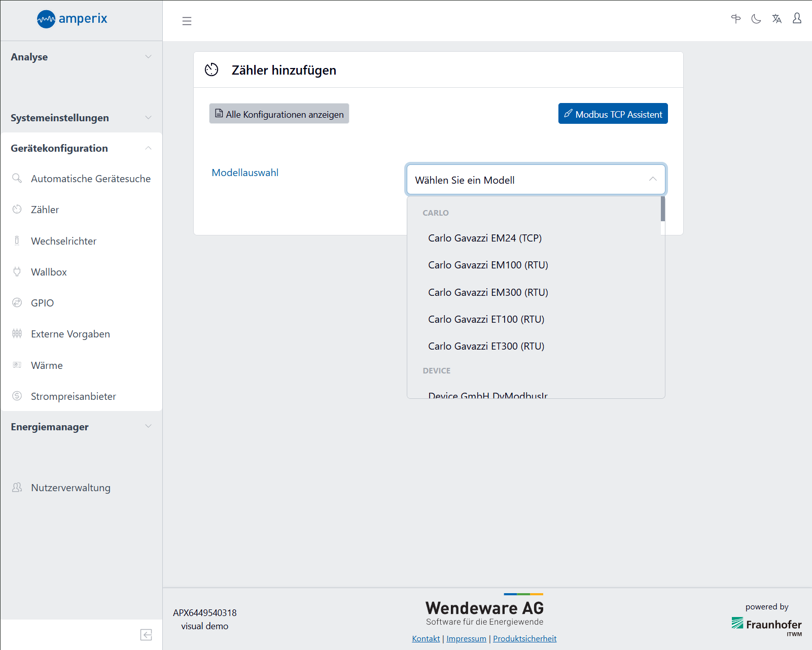The width and height of the screenshot is (812, 650).
Task: Click Alle Konfigurationen anzeigen button
Action: pos(279,114)
